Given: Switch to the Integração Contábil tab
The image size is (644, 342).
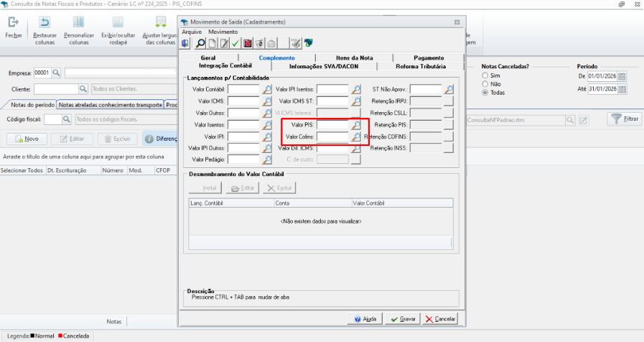Looking at the screenshot, I should pos(225,66).
